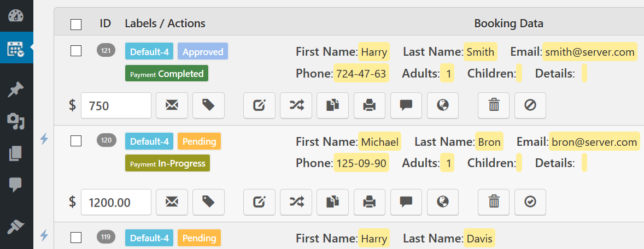This screenshot has height=249, width=644.
Task: Open the Dashboard gauge icon in sidebar
Action: [x=16, y=15]
